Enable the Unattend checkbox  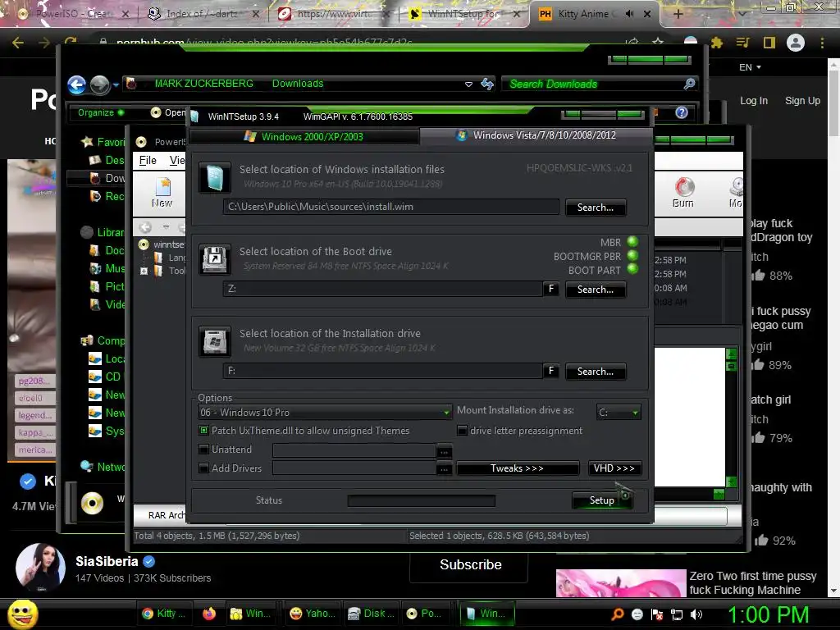tap(203, 449)
